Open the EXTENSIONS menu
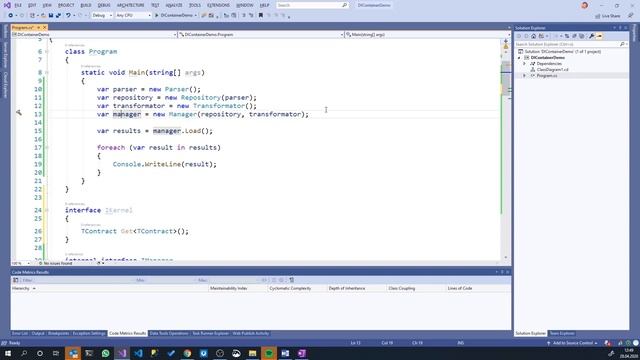Screen dimensions: 640x360 pos(218,5)
